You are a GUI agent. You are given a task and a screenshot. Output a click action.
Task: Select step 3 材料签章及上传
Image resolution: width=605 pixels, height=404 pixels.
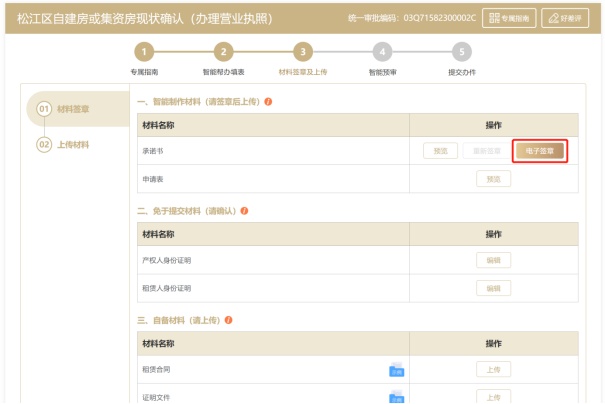tap(302, 52)
